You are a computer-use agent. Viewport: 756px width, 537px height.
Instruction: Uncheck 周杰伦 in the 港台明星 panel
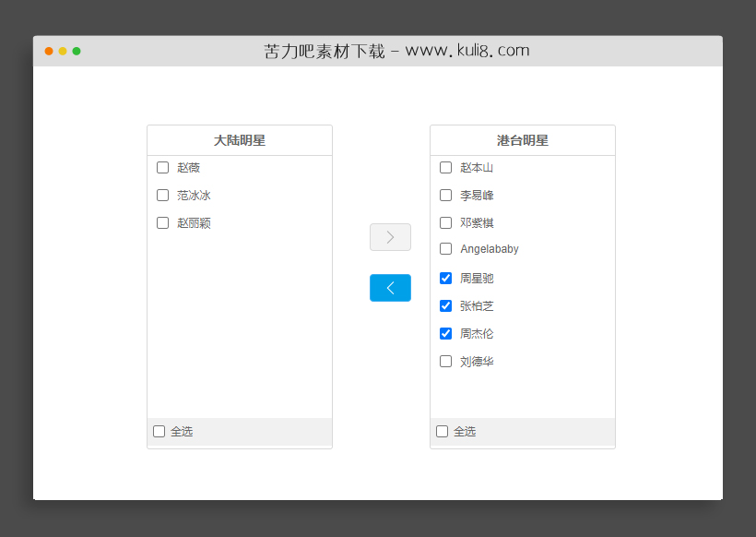pyautogui.click(x=445, y=333)
